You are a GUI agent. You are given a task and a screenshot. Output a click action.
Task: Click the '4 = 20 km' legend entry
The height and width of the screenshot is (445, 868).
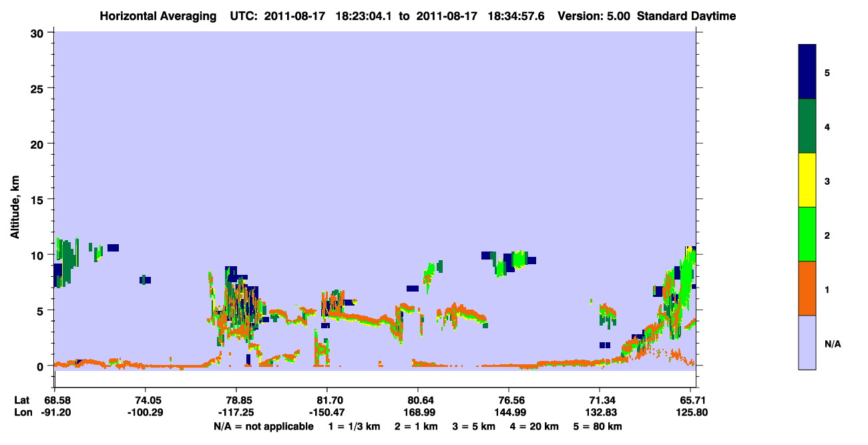535,426
